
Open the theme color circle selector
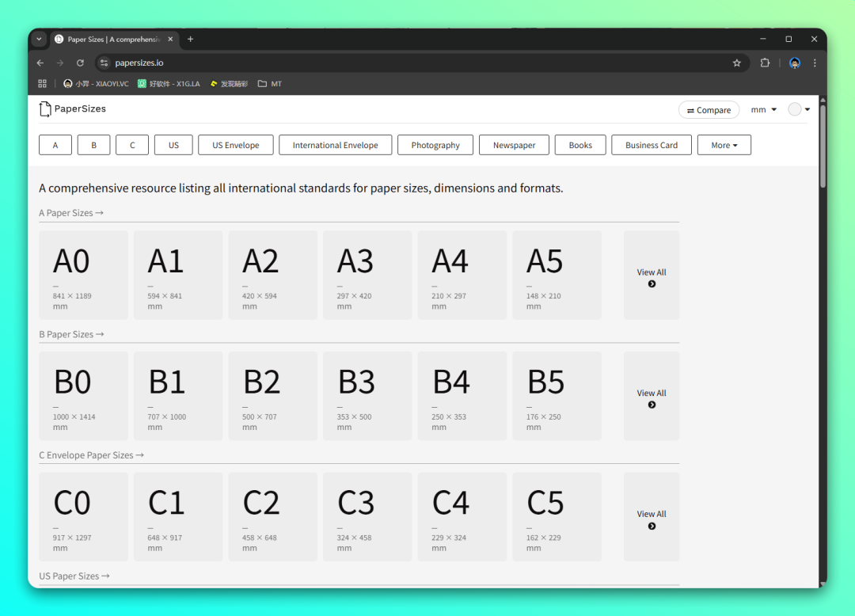pyautogui.click(x=795, y=110)
